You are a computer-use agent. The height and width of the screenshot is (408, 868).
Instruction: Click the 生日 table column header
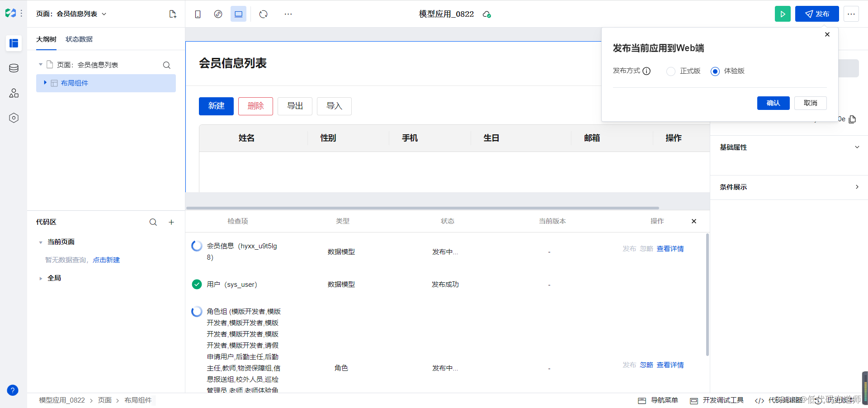(x=491, y=138)
